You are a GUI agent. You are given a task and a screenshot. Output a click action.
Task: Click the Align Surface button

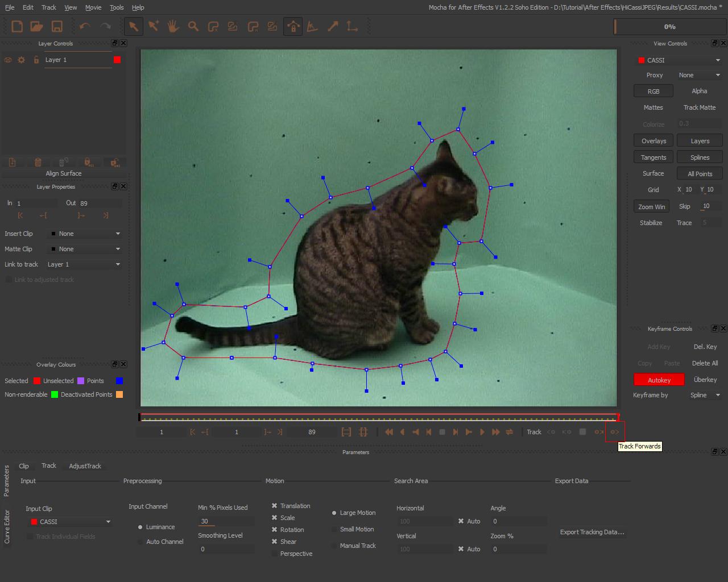point(64,173)
